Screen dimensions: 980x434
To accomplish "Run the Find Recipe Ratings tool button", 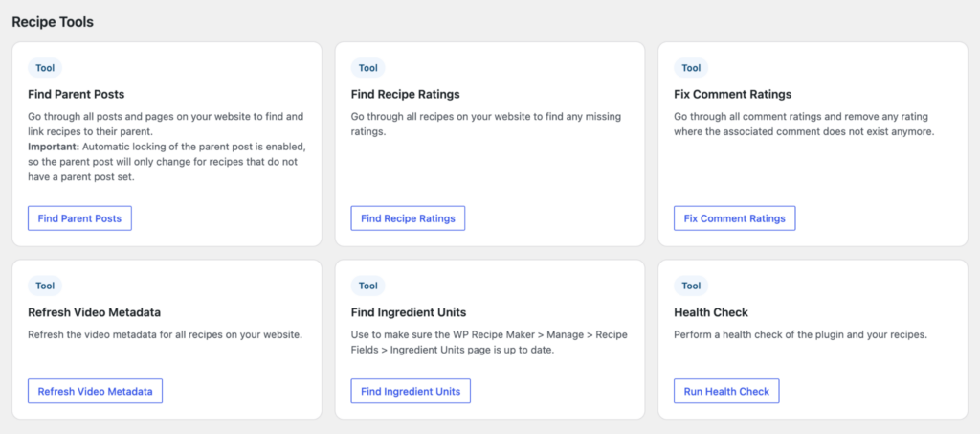I will (x=408, y=218).
